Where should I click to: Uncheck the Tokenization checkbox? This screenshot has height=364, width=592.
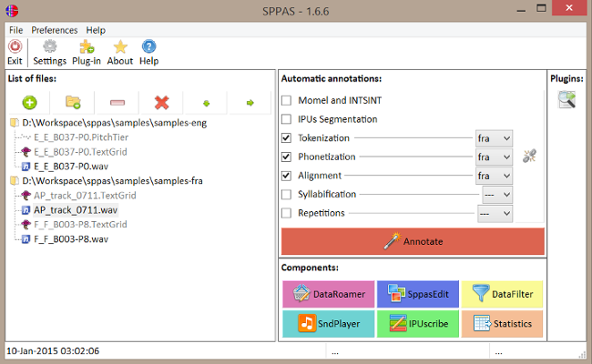[x=287, y=138]
